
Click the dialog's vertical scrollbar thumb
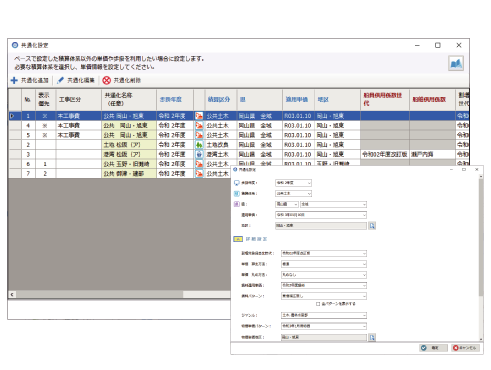(481, 237)
